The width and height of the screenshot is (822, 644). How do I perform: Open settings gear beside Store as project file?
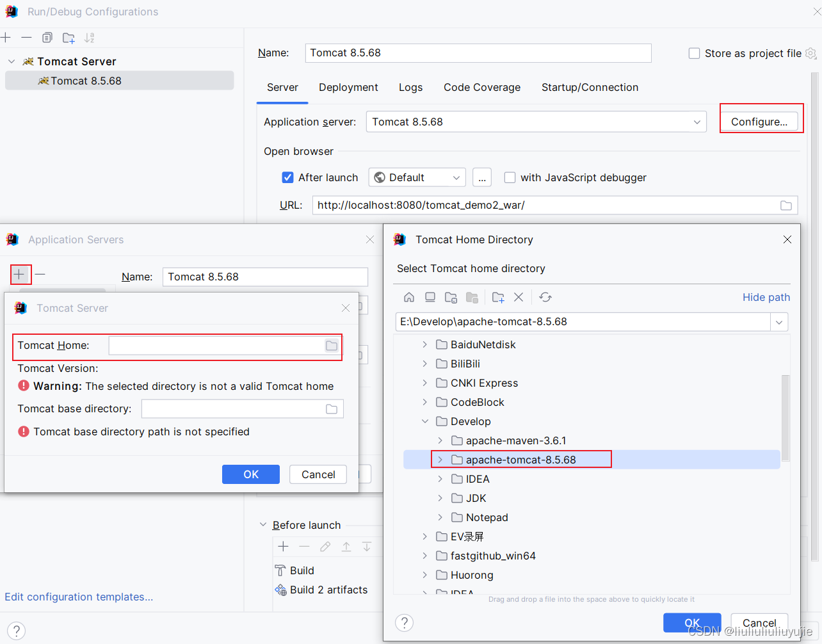click(810, 53)
